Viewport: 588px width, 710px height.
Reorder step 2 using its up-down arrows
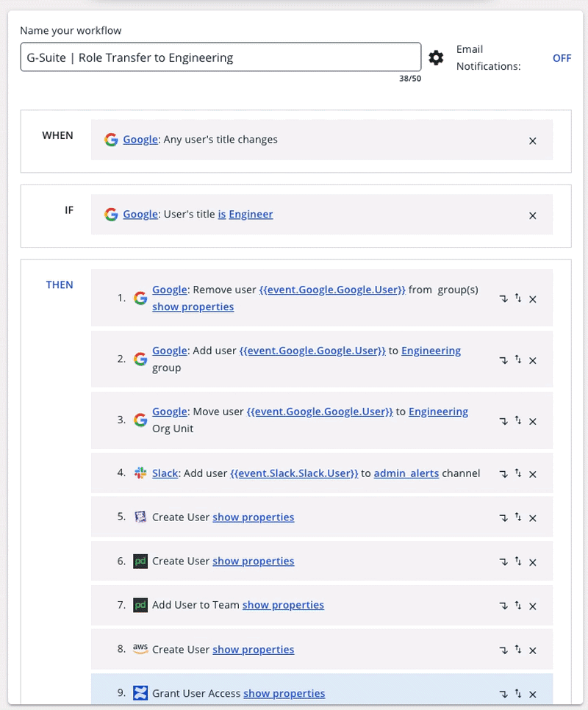[x=518, y=359]
